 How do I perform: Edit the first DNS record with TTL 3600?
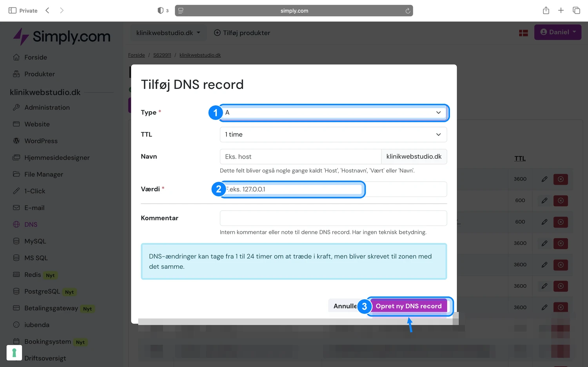click(x=544, y=179)
